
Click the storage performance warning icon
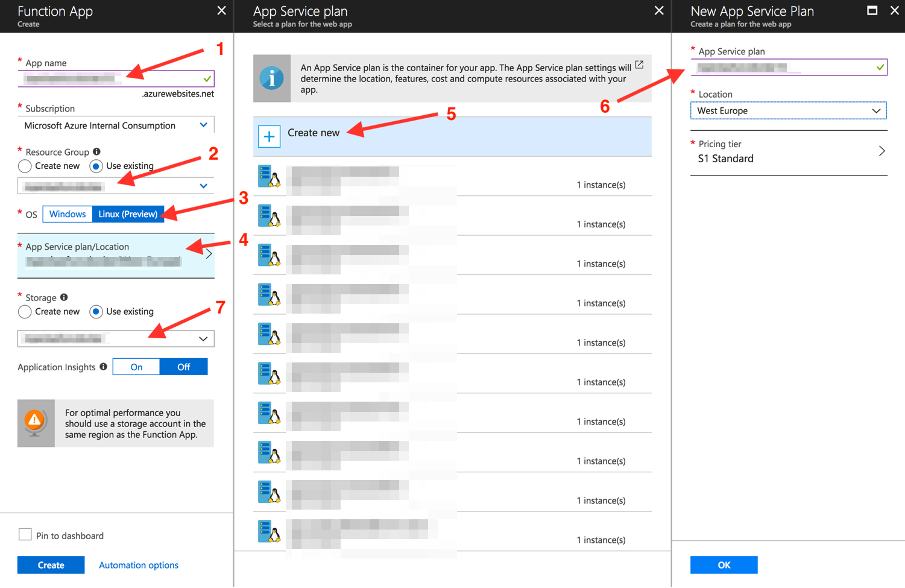point(36,423)
